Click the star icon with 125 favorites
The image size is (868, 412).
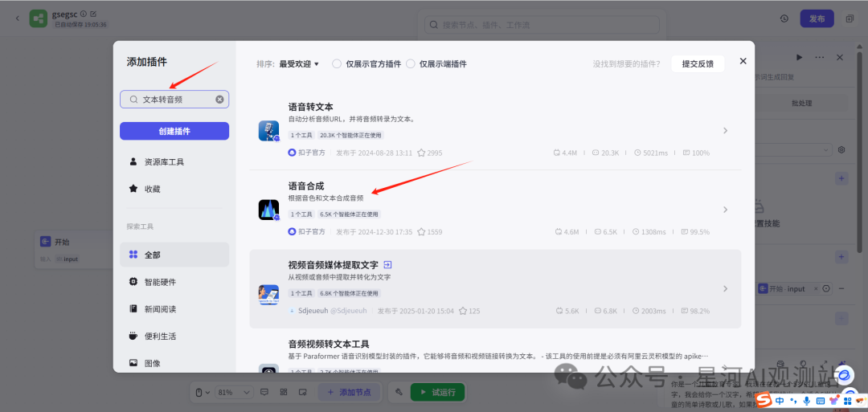[x=463, y=311]
